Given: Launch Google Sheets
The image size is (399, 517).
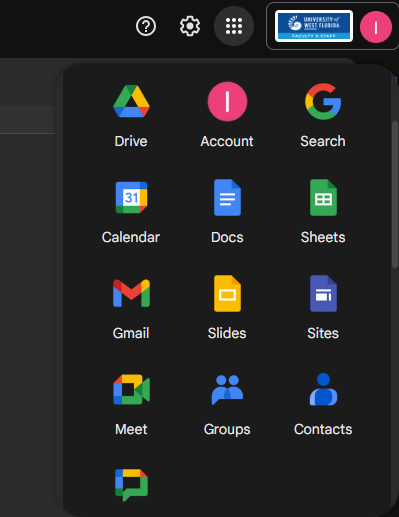Looking at the screenshot, I should pyautogui.click(x=323, y=211).
